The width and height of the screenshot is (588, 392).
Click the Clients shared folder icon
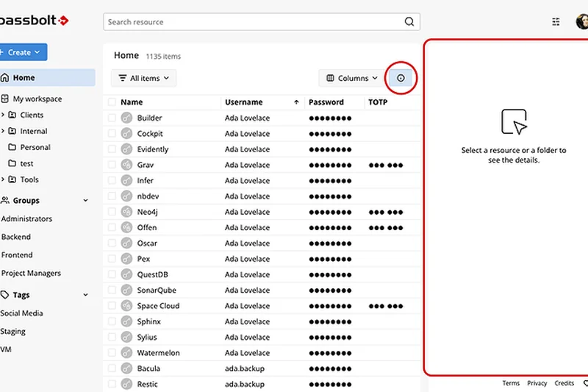[x=12, y=115]
